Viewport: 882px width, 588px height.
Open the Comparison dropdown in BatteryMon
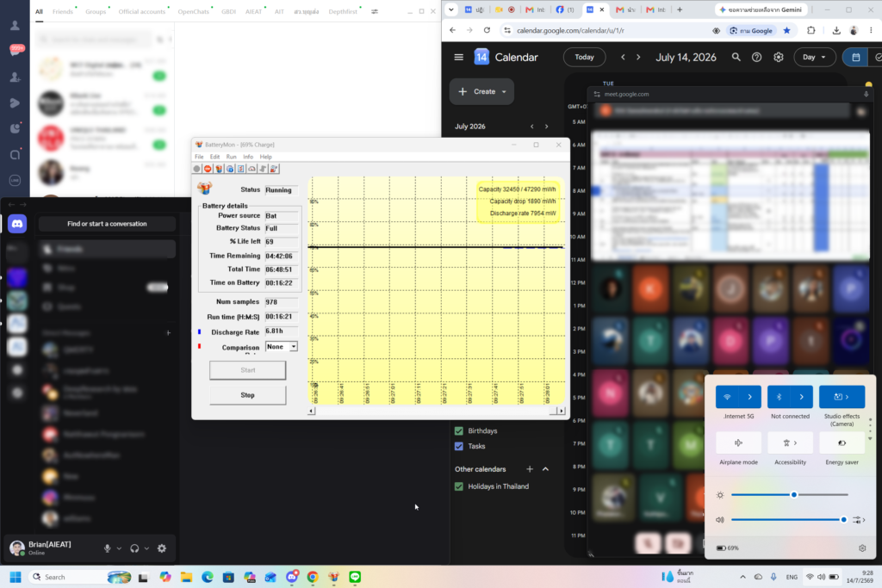pos(293,347)
